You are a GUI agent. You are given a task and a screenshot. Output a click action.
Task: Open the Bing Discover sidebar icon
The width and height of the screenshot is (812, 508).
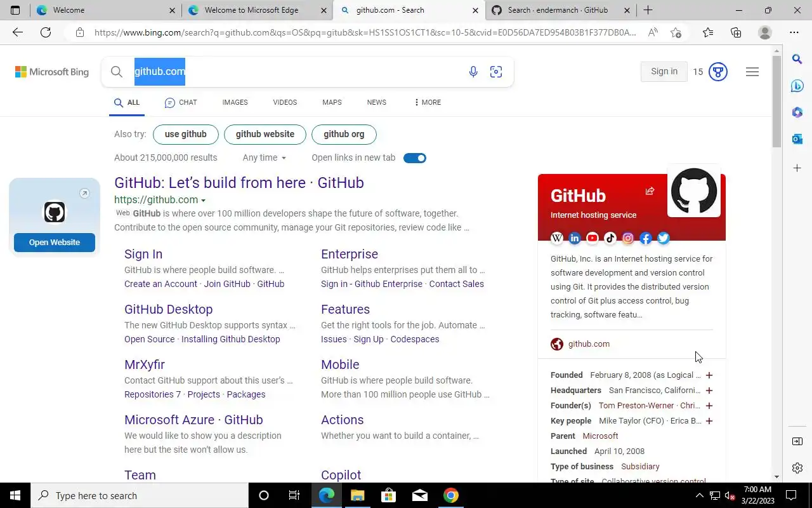pyautogui.click(x=797, y=86)
